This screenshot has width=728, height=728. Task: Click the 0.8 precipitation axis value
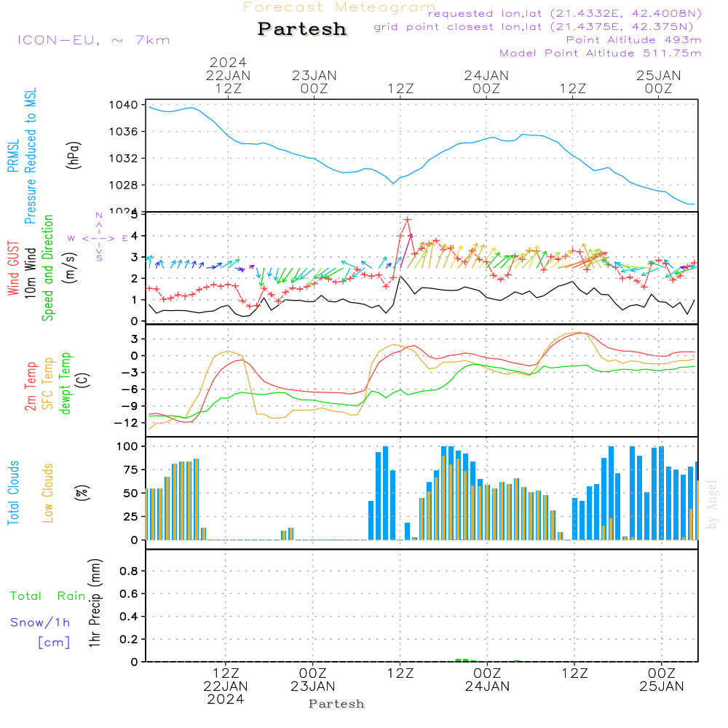[129, 571]
